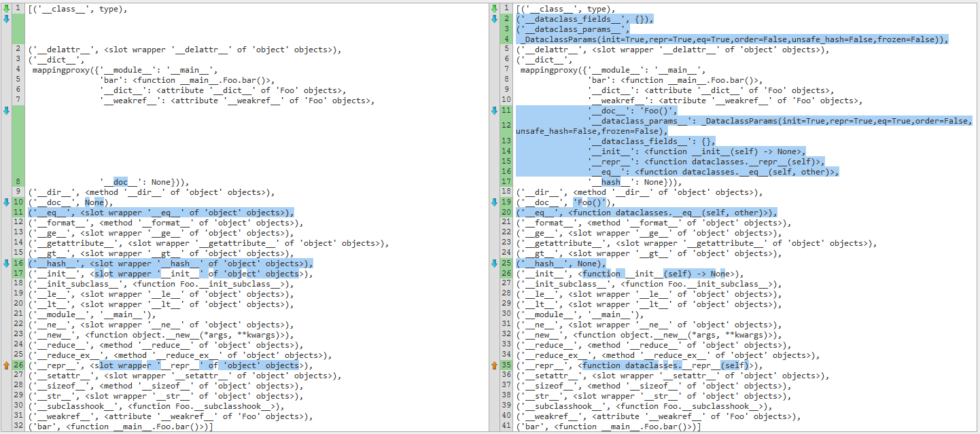Image resolution: width=980 pixels, height=434 pixels.
Task: Click line number 41 in right pane
Action: (x=506, y=427)
